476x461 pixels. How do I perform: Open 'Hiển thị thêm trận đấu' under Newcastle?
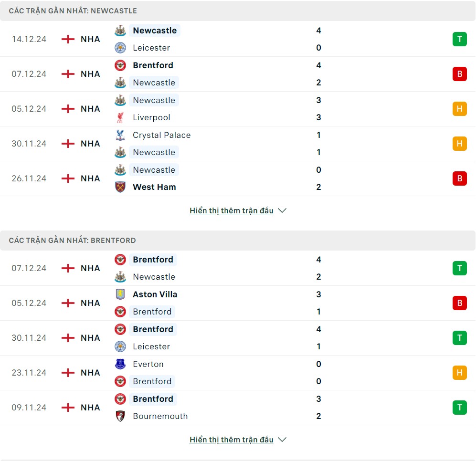point(231,210)
